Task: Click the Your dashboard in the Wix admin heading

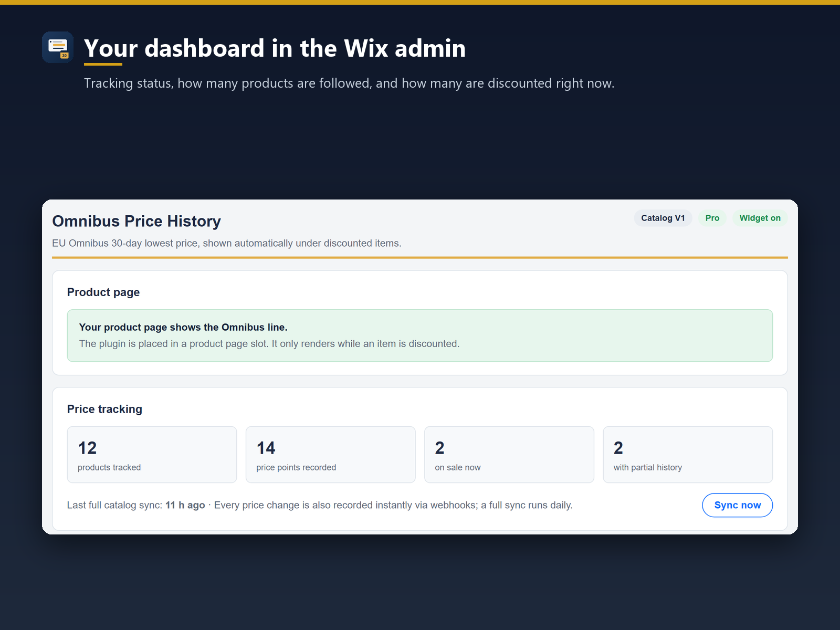Action: [275, 48]
